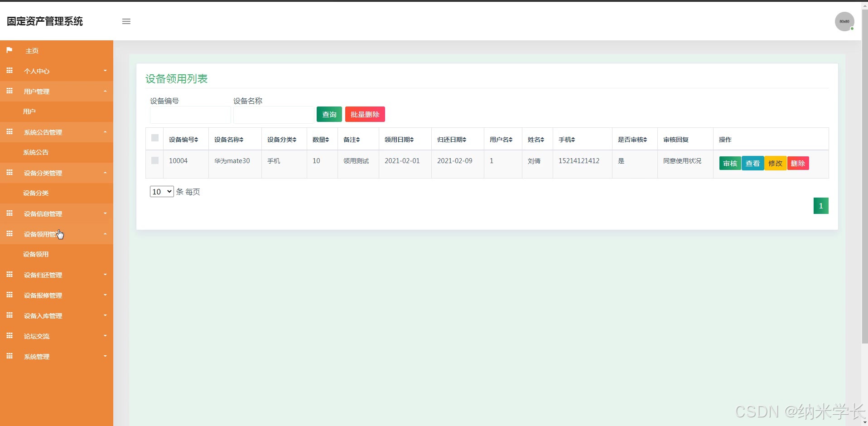
Task: Click grid icon next to 个人中心
Action: [10, 70]
